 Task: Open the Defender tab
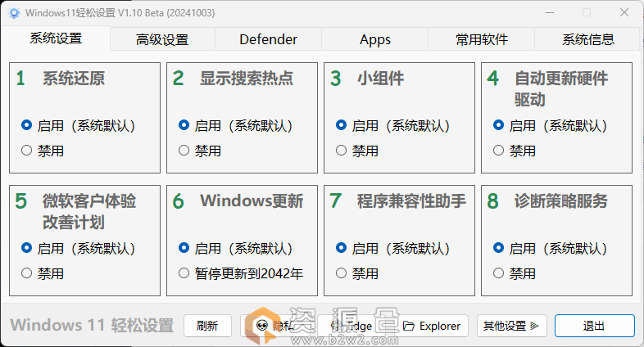pyautogui.click(x=268, y=39)
